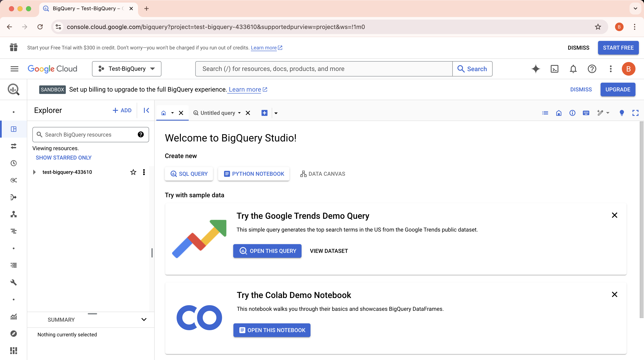This screenshot has width=644, height=360.
Task: Close the Google Trends Demo card
Action: click(614, 215)
